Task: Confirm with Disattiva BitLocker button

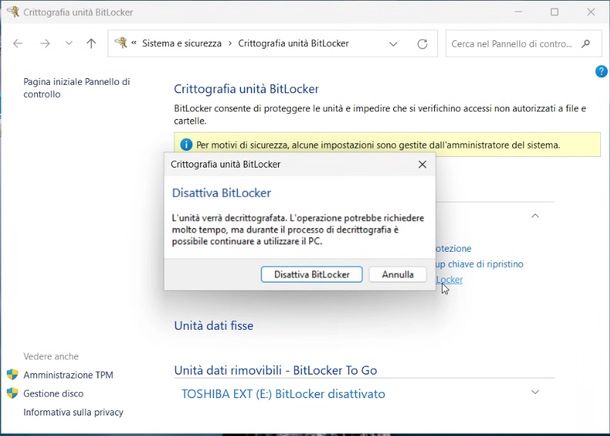Action: [312, 274]
